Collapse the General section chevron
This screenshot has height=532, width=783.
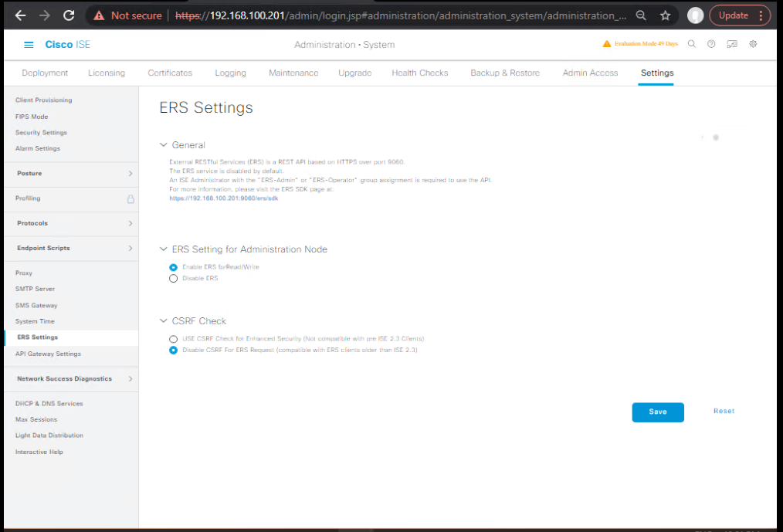pos(163,145)
